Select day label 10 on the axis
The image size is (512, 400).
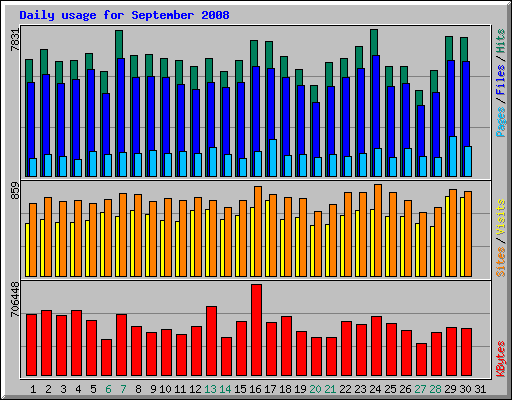point(165,389)
